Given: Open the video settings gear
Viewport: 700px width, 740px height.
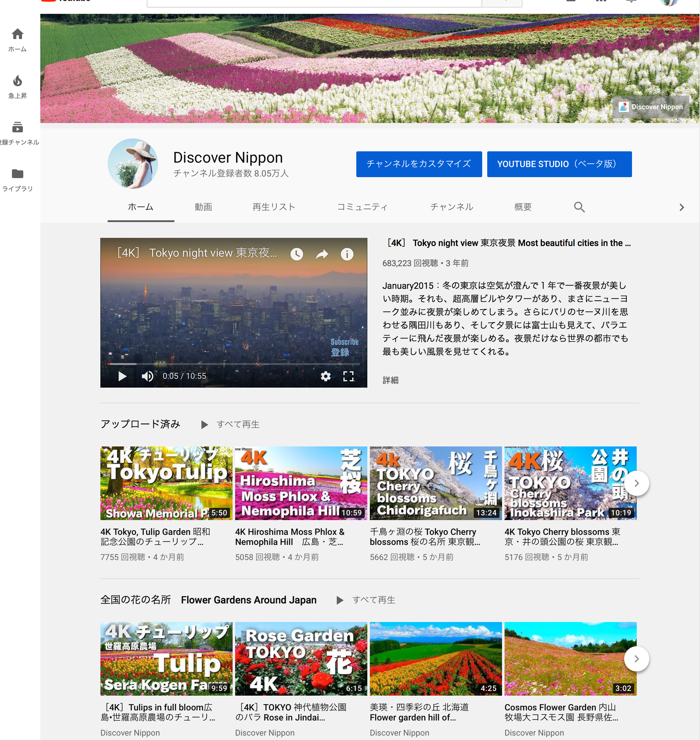Looking at the screenshot, I should coord(326,376).
